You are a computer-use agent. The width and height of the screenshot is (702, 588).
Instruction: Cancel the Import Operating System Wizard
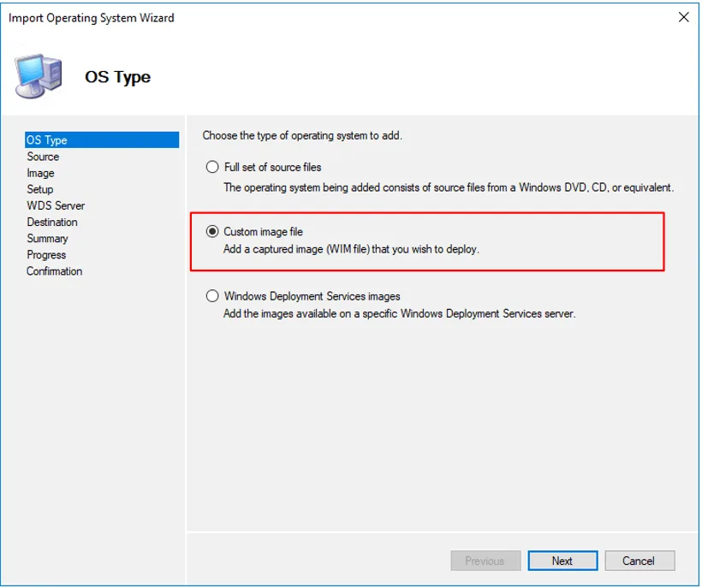coord(640,561)
